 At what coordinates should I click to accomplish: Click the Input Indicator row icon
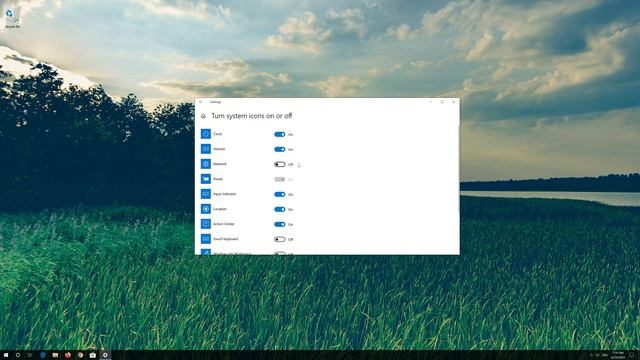pos(206,194)
